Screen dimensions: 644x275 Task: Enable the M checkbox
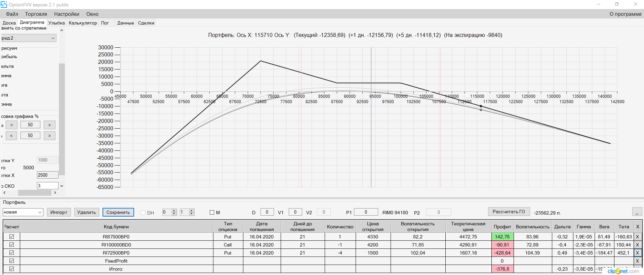click(x=212, y=213)
